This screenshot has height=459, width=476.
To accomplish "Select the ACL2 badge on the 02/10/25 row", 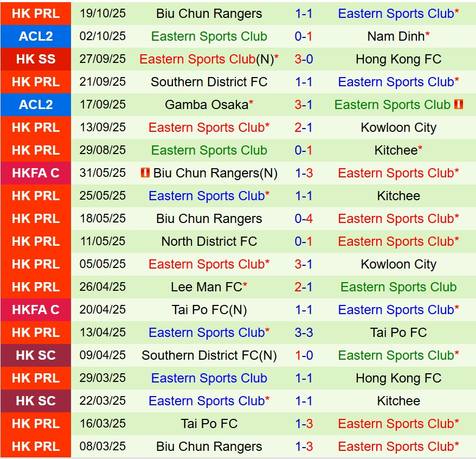I will point(36,36).
